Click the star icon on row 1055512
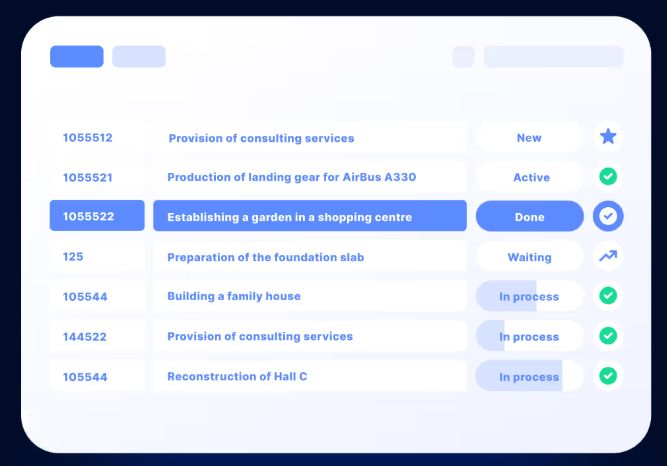Screen dimensions: 667x466 click(x=608, y=137)
